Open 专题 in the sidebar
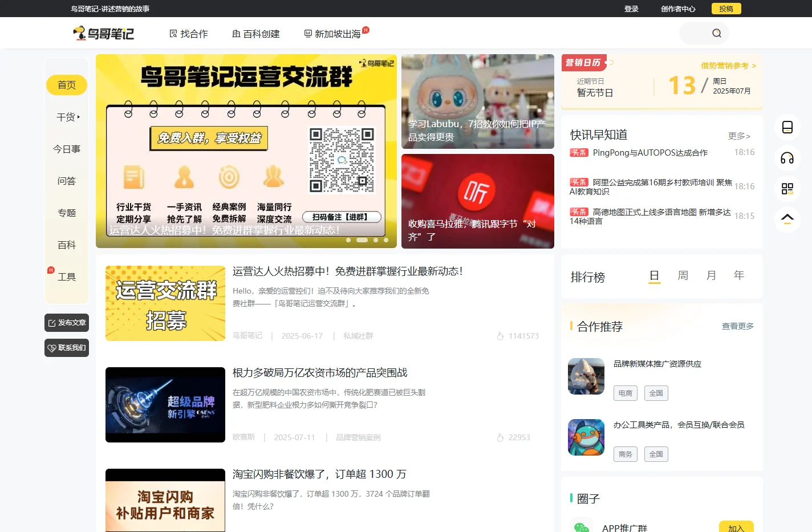This screenshot has width=812, height=532. (67, 213)
